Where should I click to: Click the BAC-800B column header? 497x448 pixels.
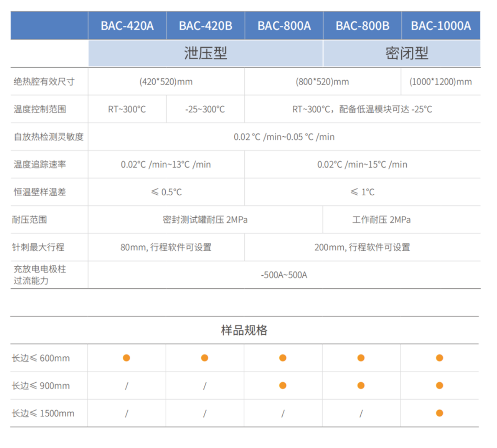coord(362,26)
